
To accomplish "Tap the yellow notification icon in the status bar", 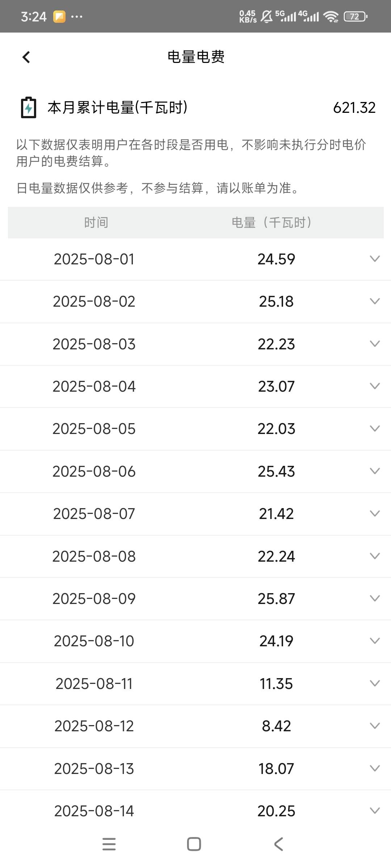I will pos(59,17).
